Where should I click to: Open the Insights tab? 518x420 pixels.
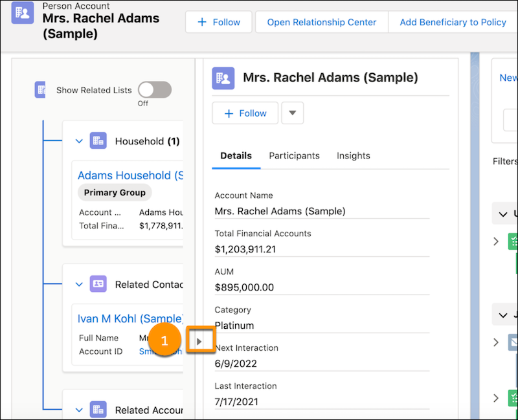353,156
